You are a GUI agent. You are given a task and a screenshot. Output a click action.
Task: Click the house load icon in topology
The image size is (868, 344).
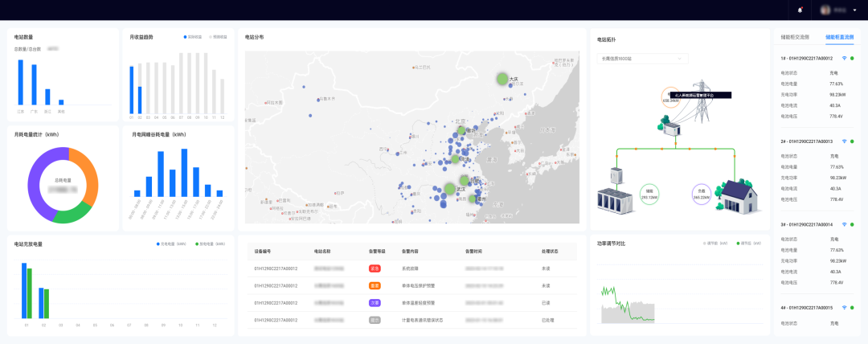pos(737,195)
